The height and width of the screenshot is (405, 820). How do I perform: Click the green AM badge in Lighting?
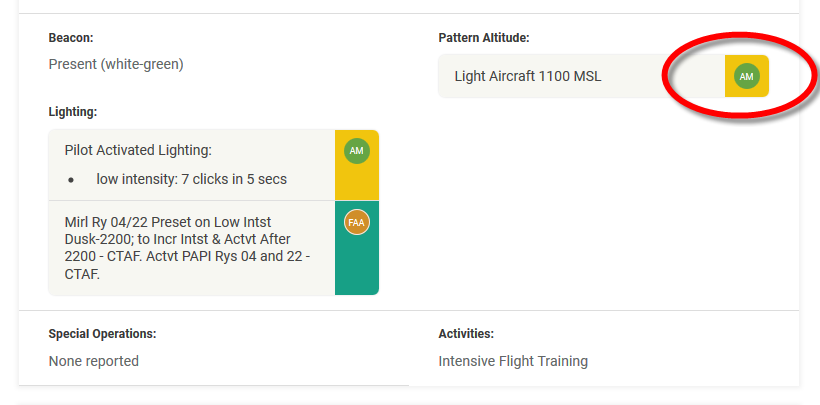pyautogui.click(x=357, y=151)
